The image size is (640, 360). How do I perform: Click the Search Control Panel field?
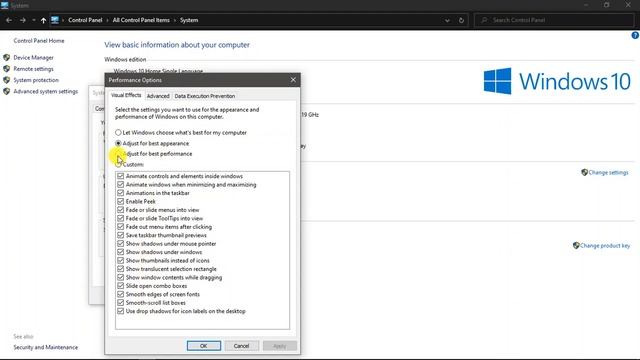554,20
